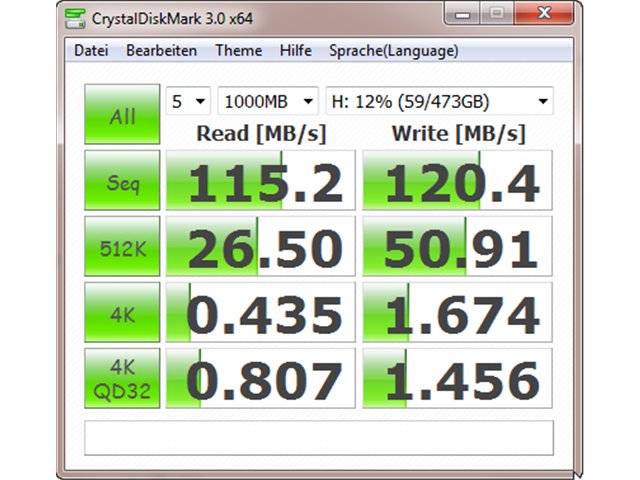Click the Read [MB/s] column header
640x480 pixels.
click(x=261, y=134)
